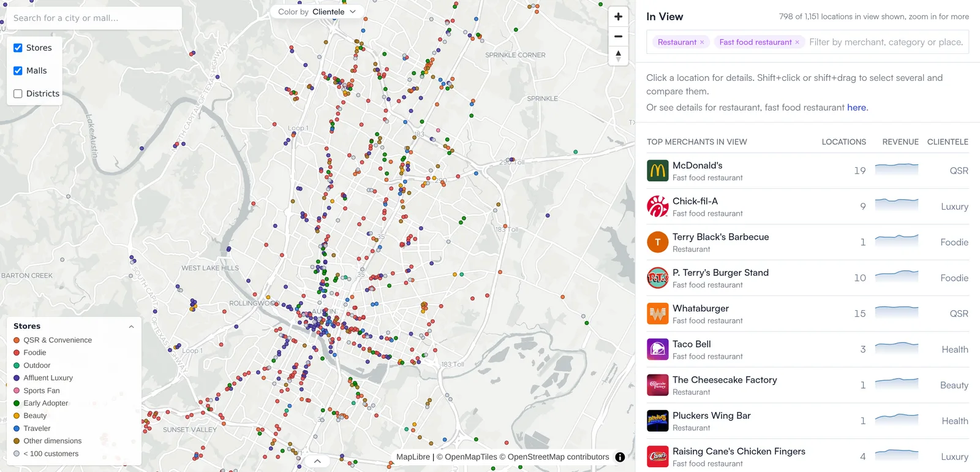
Task: Click P. Terry's Burger Stand logo
Action: coord(657,278)
